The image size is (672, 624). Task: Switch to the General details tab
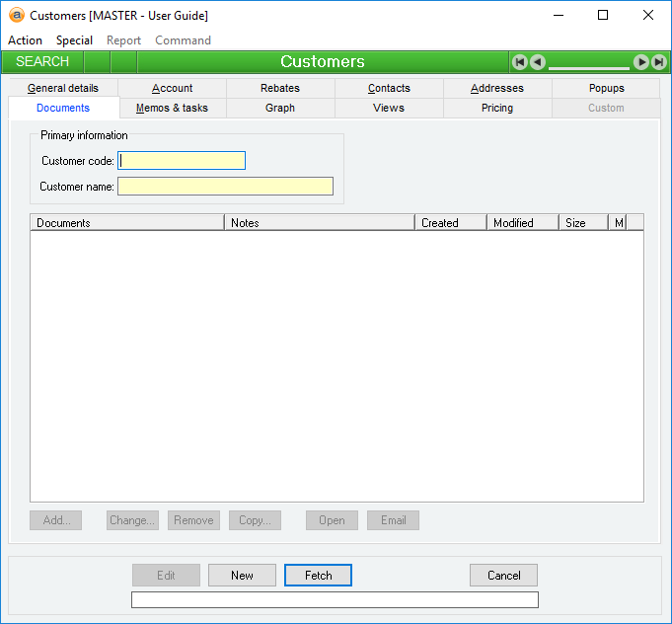(x=63, y=88)
